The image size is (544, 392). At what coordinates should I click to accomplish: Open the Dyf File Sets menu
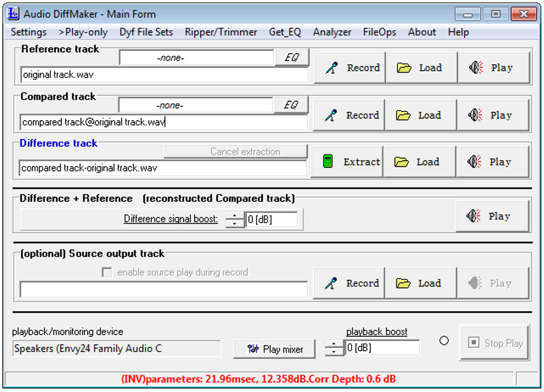(146, 32)
